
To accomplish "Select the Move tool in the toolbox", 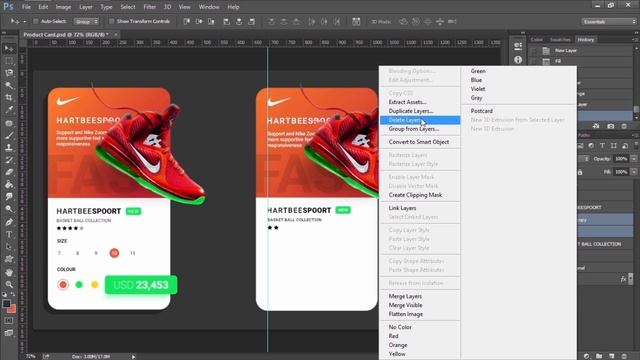I will 9,49.
